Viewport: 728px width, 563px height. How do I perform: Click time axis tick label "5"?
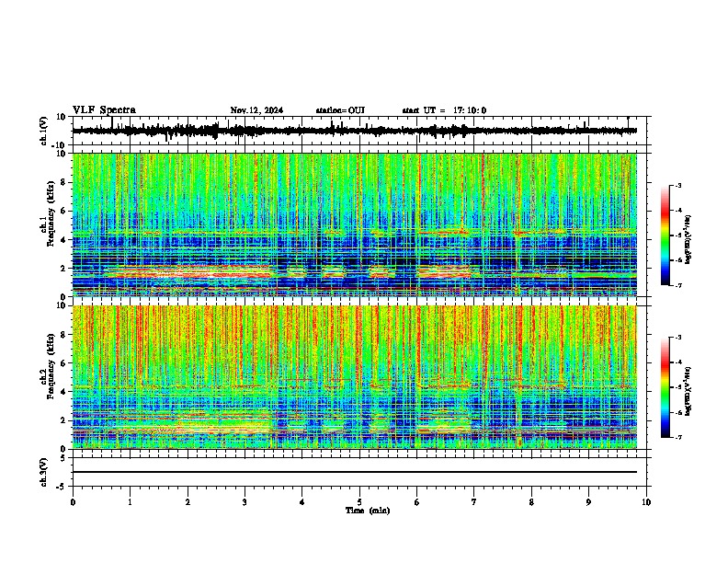pos(359,502)
